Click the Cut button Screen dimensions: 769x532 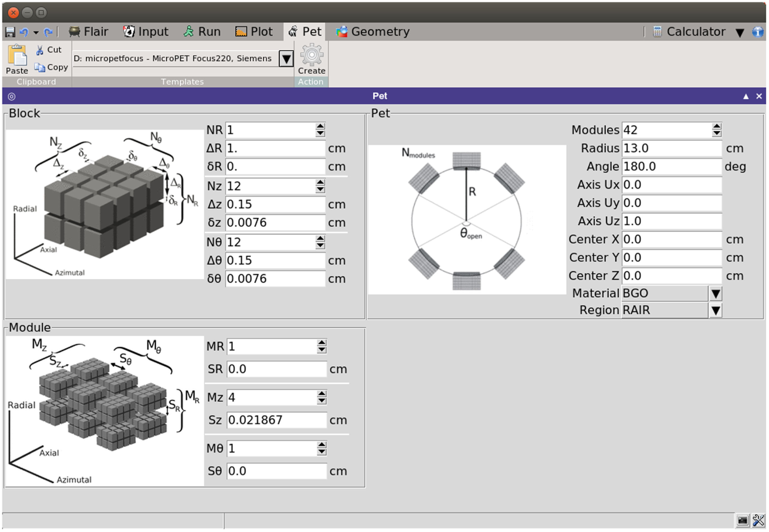click(49, 50)
